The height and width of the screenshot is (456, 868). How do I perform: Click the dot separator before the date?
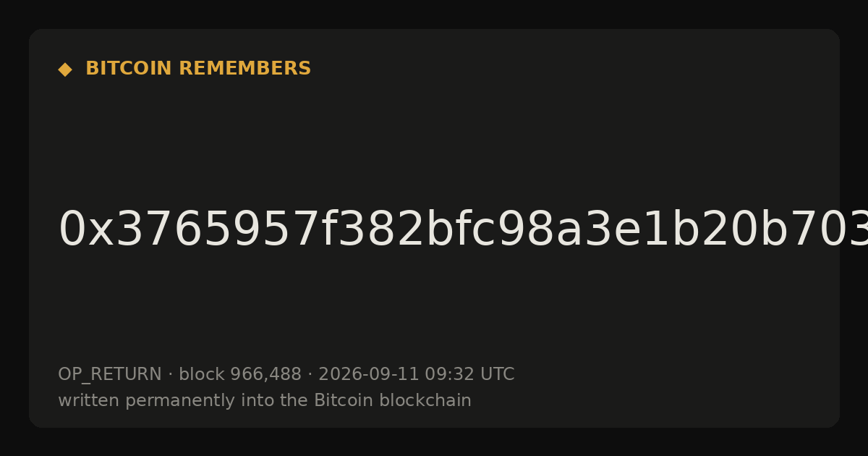coord(310,375)
